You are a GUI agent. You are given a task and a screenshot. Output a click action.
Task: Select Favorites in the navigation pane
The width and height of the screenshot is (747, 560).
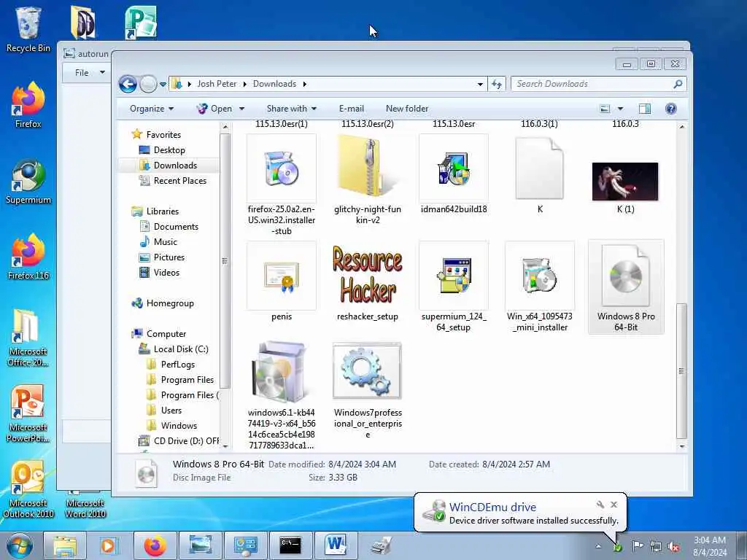point(163,135)
